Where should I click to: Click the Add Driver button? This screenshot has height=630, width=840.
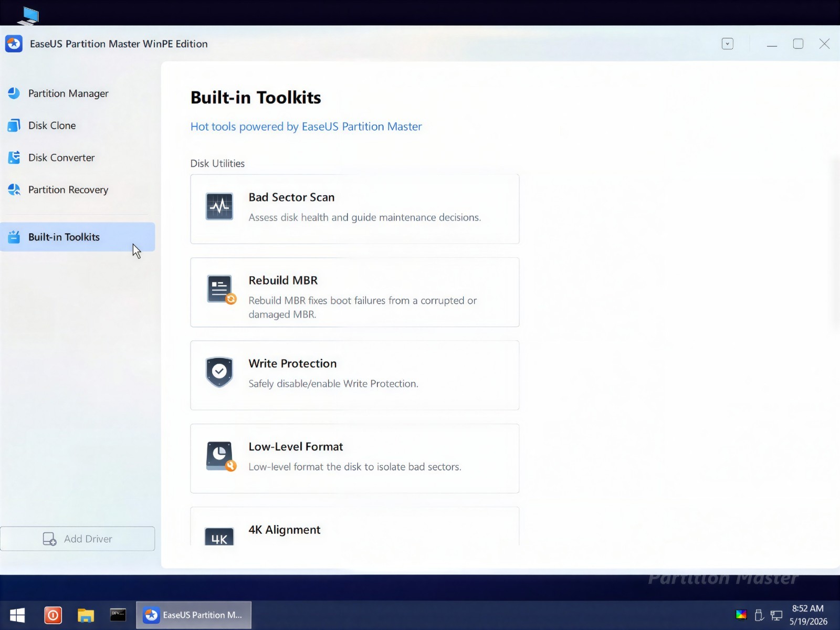tap(78, 539)
